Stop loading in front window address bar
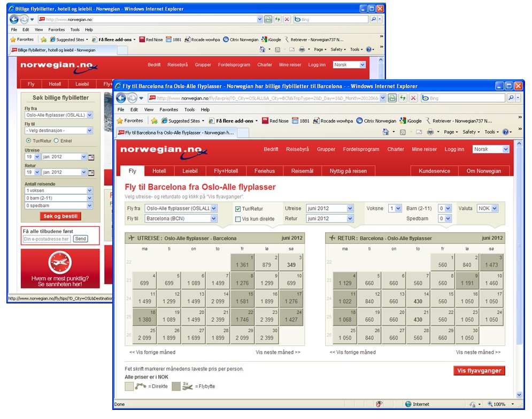The width and height of the screenshot is (532, 419). pyautogui.click(x=413, y=98)
